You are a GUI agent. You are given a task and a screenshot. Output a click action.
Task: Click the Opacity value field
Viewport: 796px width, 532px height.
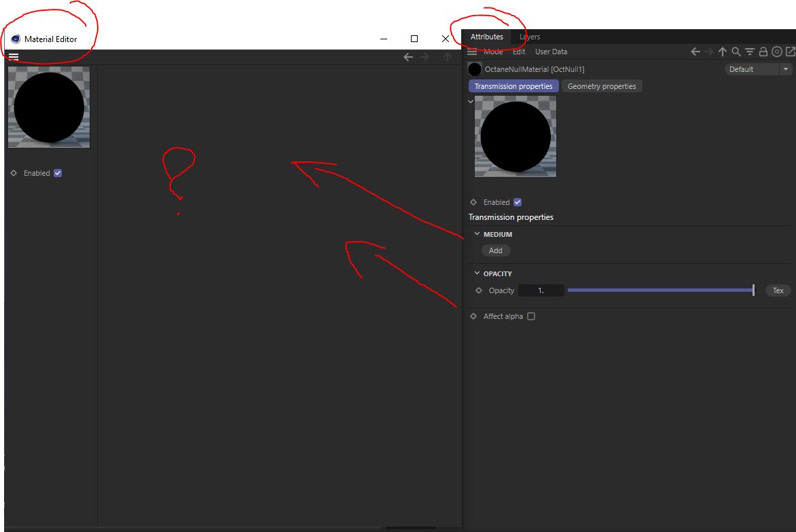click(541, 290)
